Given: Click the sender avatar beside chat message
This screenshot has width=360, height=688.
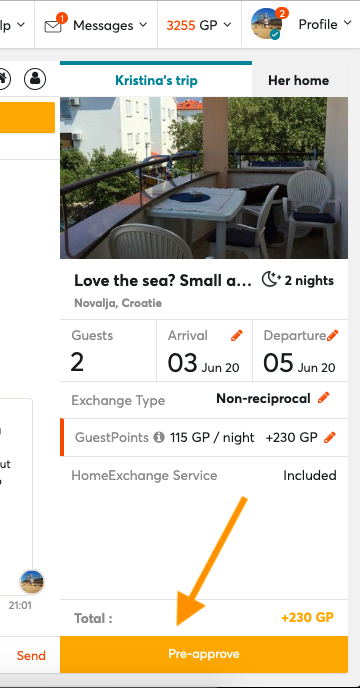Looking at the screenshot, I should (32, 582).
